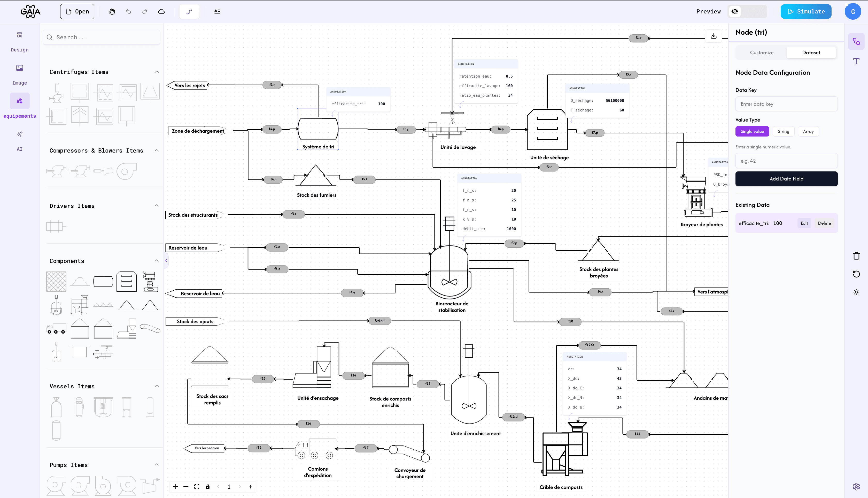Click the undo arrow icon
Image resolution: width=868 pixels, height=498 pixels.
point(128,12)
